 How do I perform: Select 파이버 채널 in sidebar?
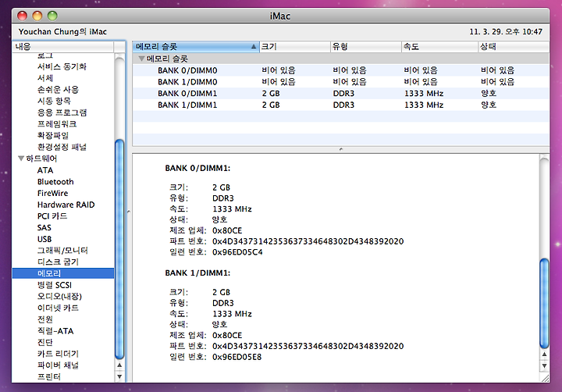click(58, 365)
